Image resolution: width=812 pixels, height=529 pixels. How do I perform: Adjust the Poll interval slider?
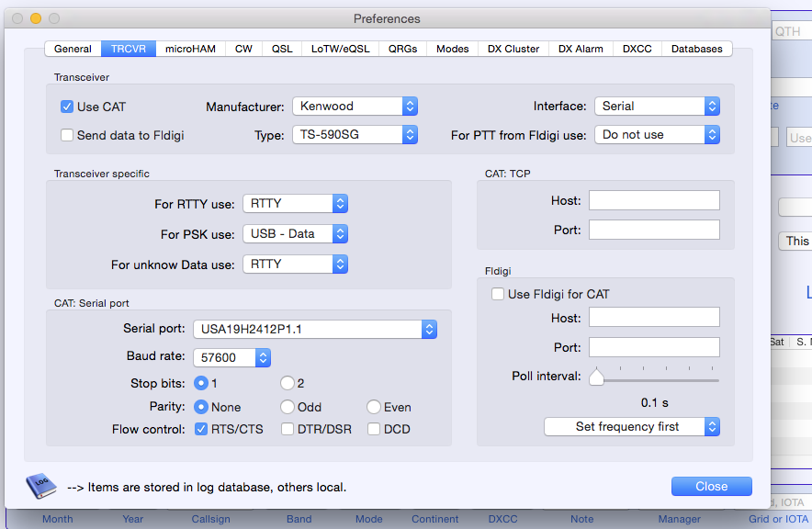click(597, 377)
